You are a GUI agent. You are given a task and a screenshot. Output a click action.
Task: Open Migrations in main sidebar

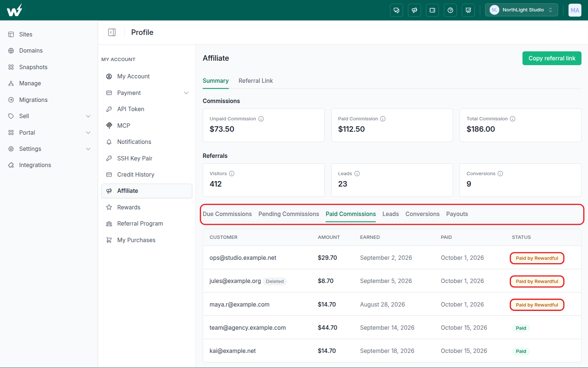49,100
